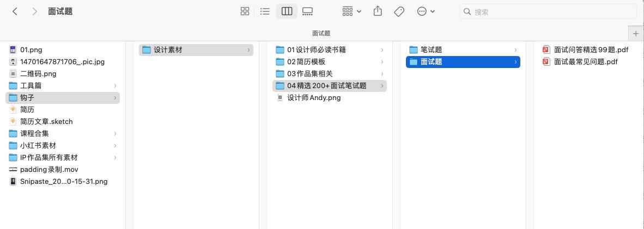This screenshot has width=644, height=229.
Task: Click the icon of the 简历 file
Action: [13, 109]
